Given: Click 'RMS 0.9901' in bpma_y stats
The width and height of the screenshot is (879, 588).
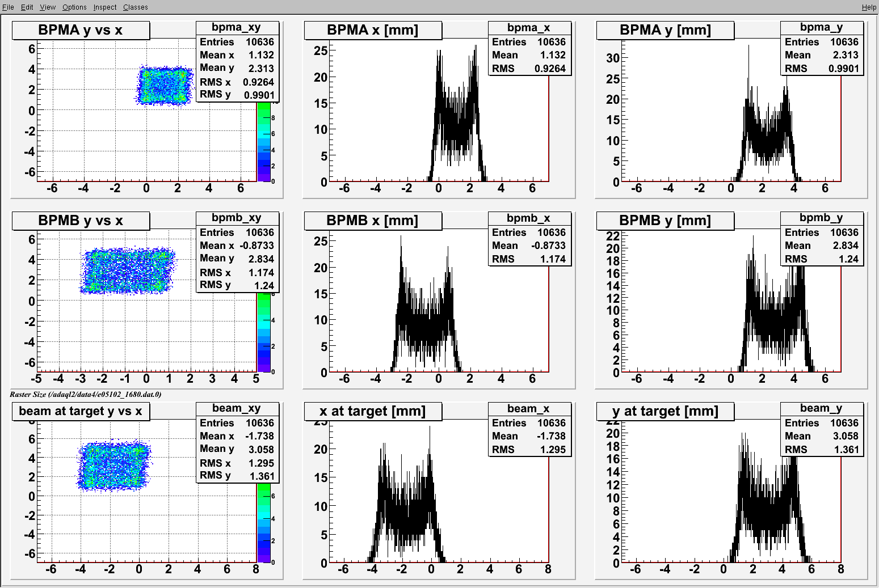Looking at the screenshot, I should tap(822, 69).
